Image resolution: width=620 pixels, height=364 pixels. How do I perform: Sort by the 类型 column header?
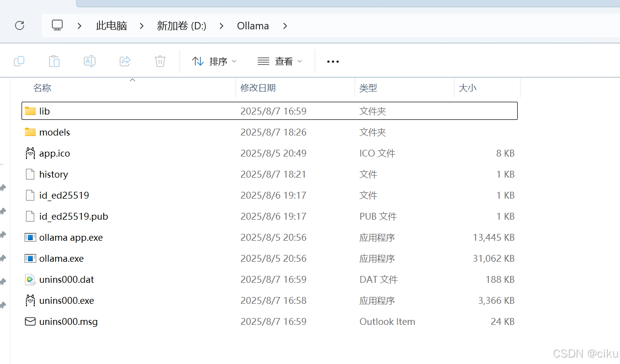368,88
